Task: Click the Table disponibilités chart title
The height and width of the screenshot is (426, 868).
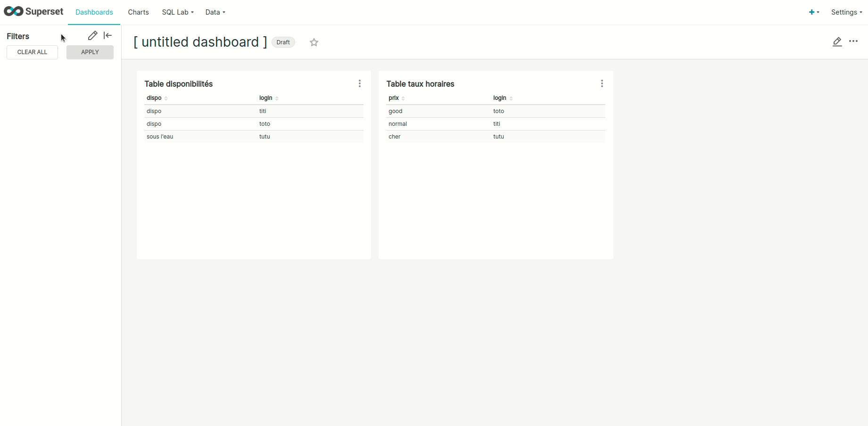Action: pos(179,84)
